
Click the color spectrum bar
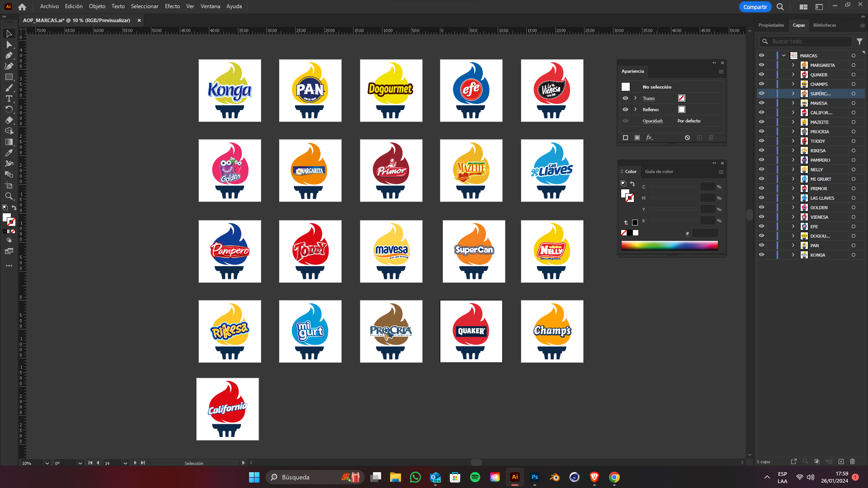click(x=669, y=245)
